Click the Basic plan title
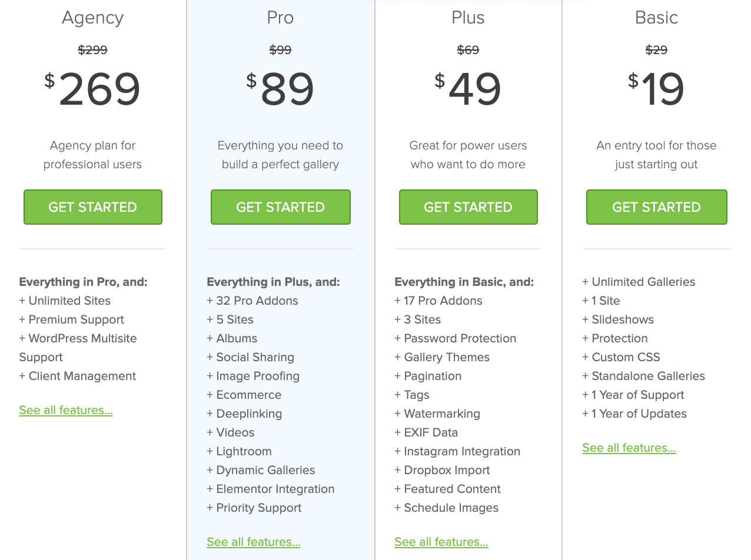Viewport: 751px width, 560px height. click(x=656, y=18)
